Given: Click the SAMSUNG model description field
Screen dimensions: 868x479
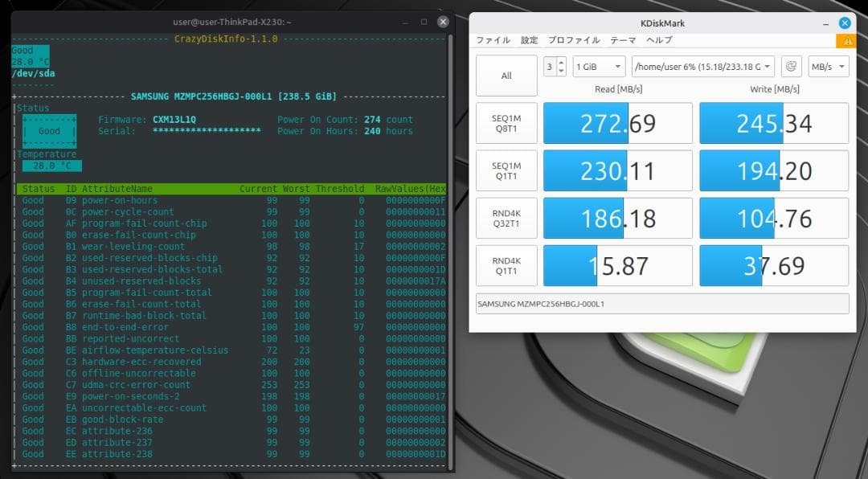Looking at the screenshot, I should coord(659,304).
